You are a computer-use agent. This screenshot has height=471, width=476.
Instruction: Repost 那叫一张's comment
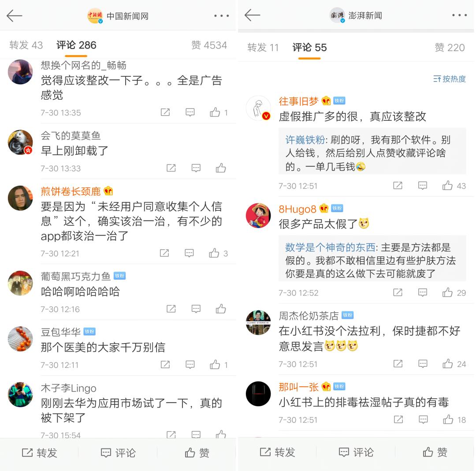point(398,420)
